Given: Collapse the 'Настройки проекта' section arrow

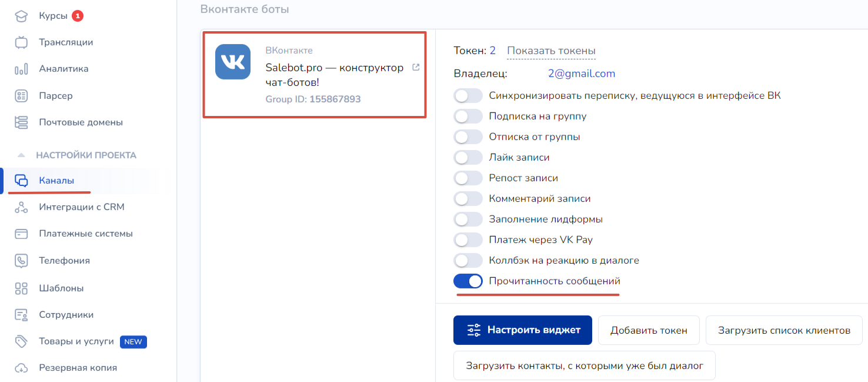Looking at the screenshot, I should (x=21, y=155).
